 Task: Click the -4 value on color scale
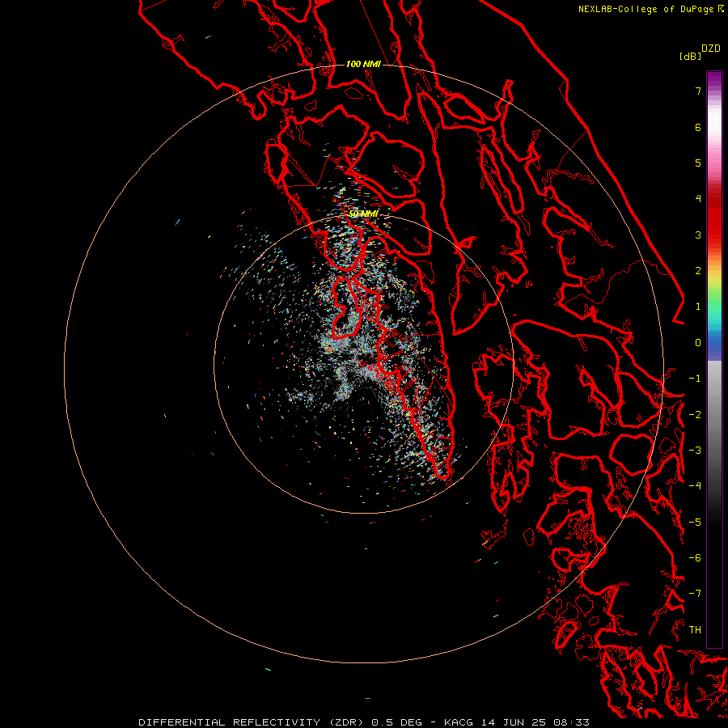coord(695,486)
